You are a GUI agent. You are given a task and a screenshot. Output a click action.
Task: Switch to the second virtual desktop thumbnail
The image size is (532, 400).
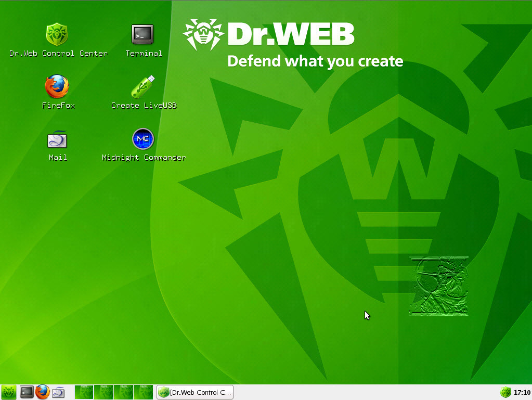click(104, 392)
